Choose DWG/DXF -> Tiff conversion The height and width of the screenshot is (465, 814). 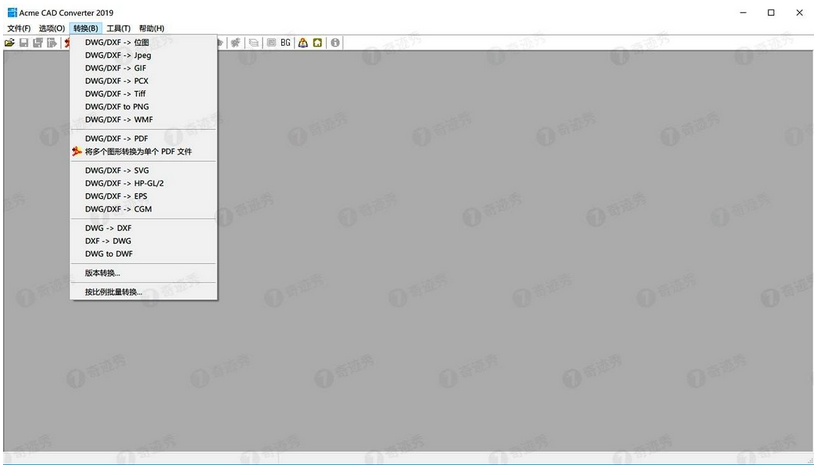[143, 93]
